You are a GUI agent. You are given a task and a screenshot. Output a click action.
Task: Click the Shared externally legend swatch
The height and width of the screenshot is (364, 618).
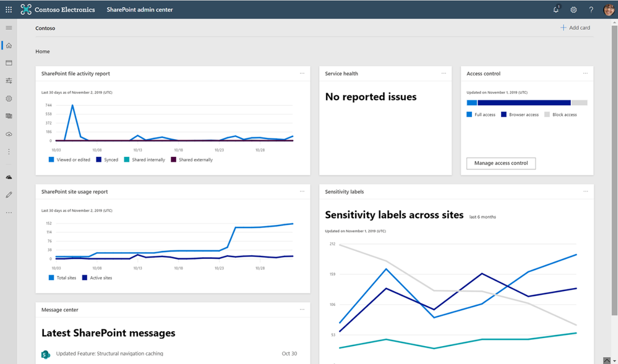click(173, 159)
